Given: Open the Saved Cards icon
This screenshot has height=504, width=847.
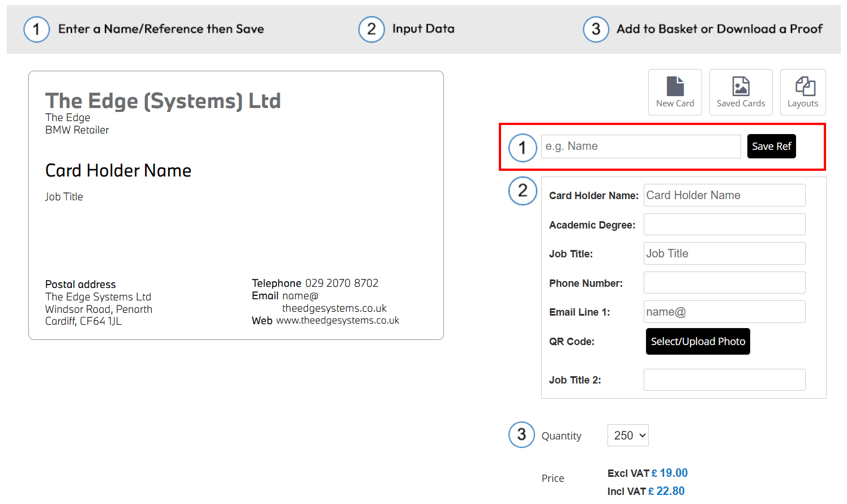Looking at the screenshot, I should coord(741,87).
